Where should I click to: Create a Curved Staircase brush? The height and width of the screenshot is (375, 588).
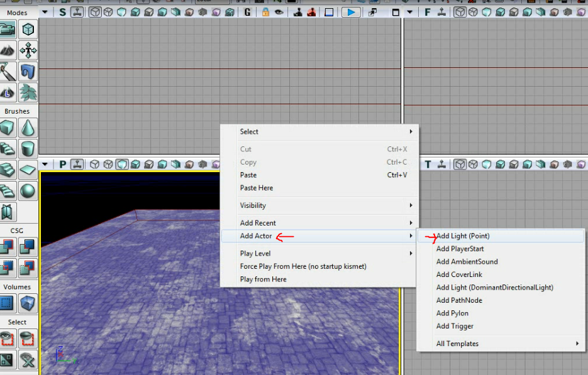[8, 149]
